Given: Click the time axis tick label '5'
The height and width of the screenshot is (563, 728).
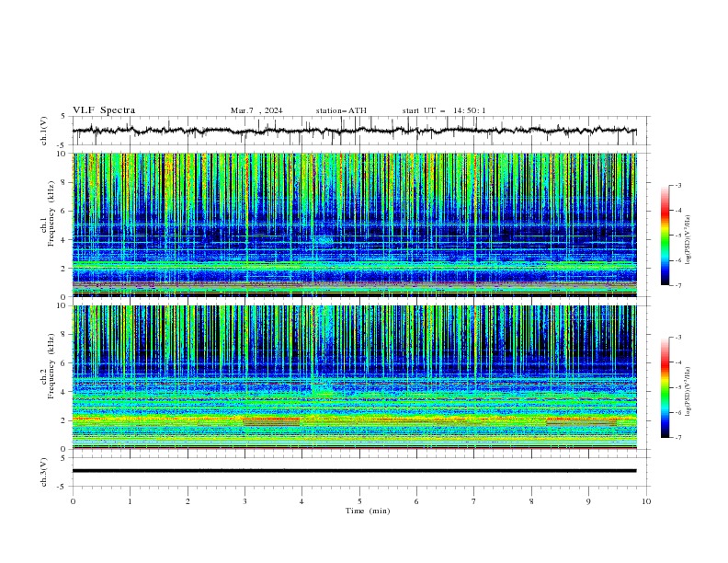Looking at the screenshot, I should [x=359, y=501].
